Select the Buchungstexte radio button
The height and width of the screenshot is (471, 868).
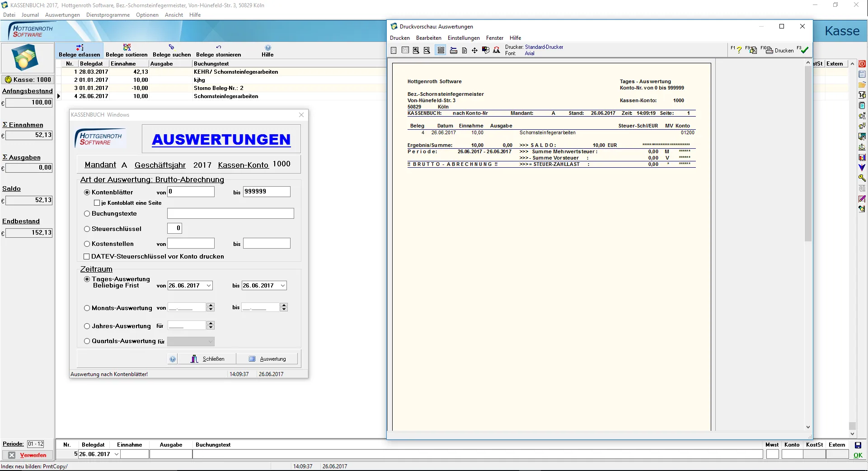pyautogui.click(x=87, y=214)
